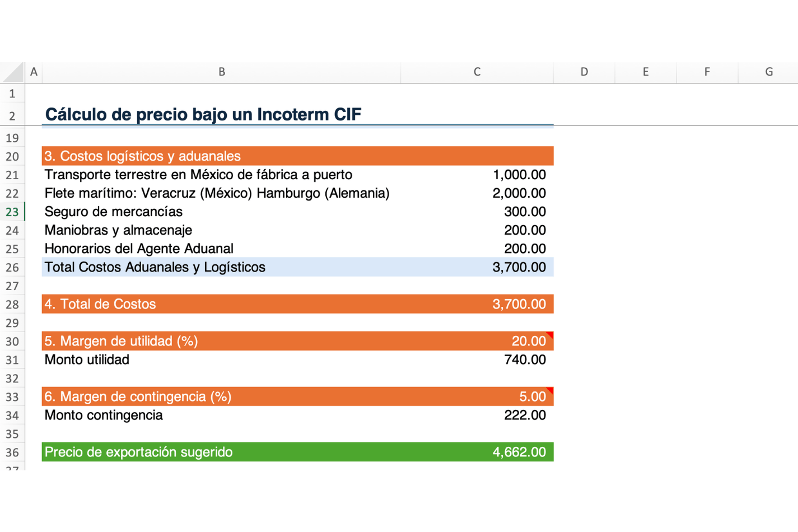Select row 28 header
This screenshot has width=798, height=532.
pyautogui.click(x=12, y=304)
